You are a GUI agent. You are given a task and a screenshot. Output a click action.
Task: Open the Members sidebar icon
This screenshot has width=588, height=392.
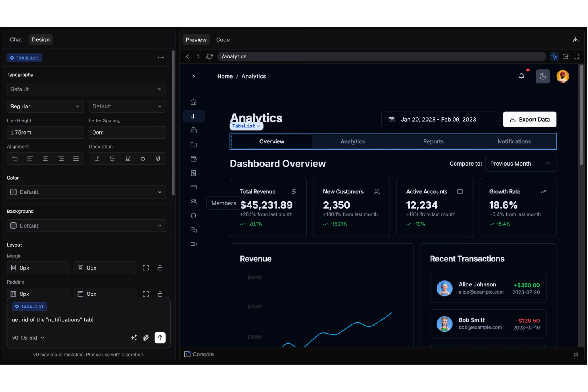point(193,201)
